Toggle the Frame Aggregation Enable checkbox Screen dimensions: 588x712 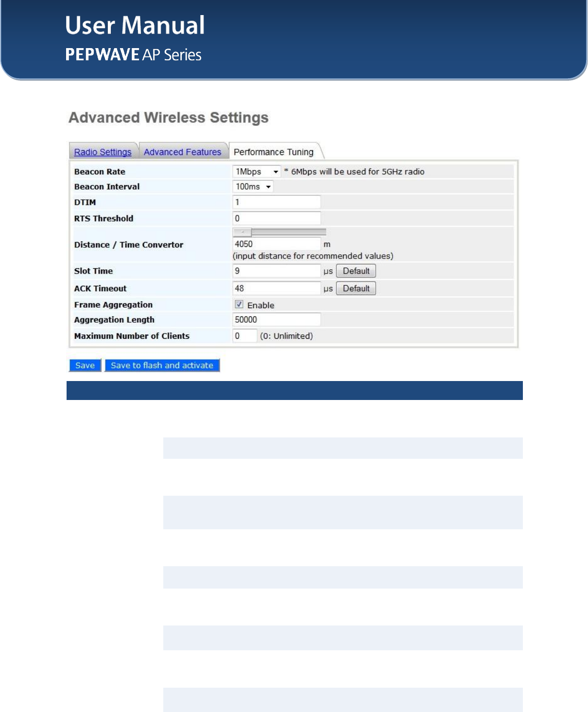pyautogui.click(x=239, y=304)
